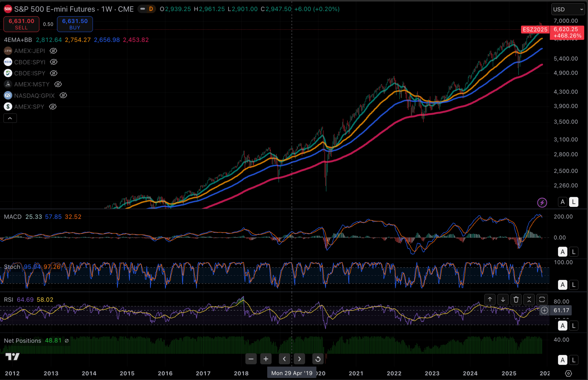Collapse the RSI pane
This screenshot has width=588, height=380.
point(529,299)
